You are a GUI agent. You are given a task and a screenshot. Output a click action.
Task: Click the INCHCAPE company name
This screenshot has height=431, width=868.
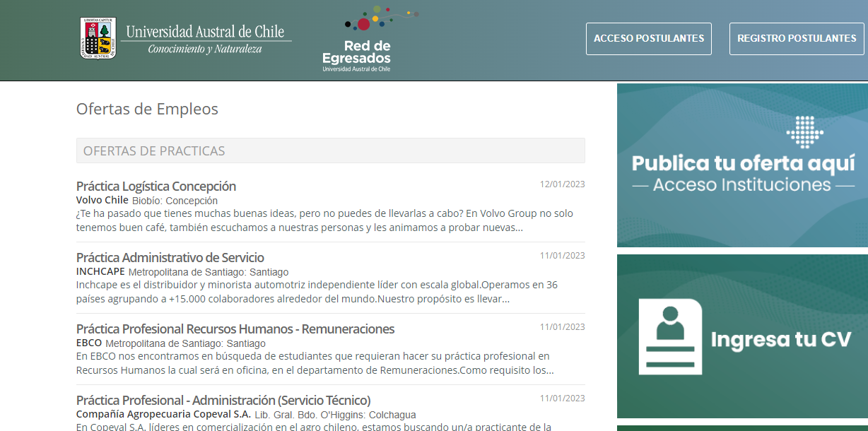point(100,271)
